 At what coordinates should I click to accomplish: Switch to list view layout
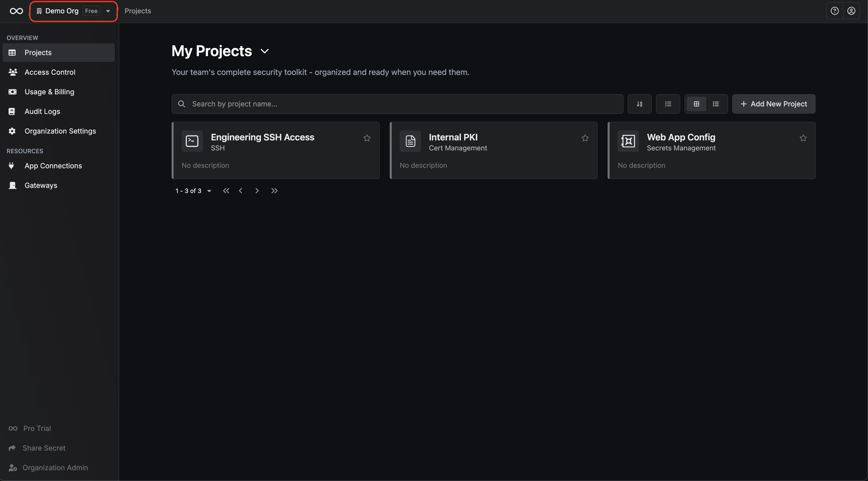pyautogui.click(x=716, y=104)
